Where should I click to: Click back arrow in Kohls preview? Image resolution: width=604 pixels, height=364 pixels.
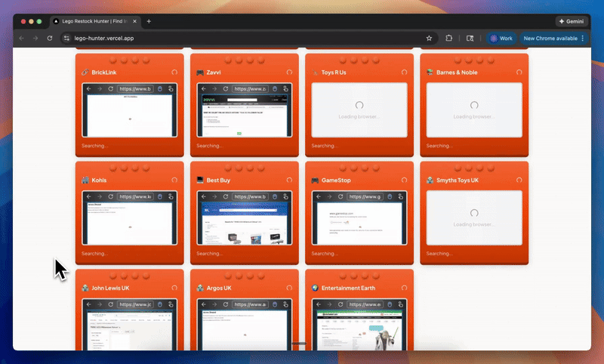(x=89, y=196)
